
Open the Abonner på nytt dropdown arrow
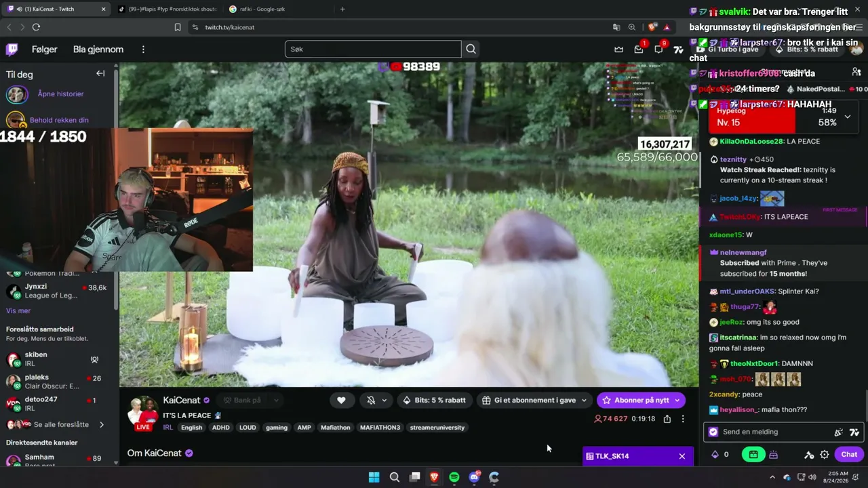[x=677, y=400]
